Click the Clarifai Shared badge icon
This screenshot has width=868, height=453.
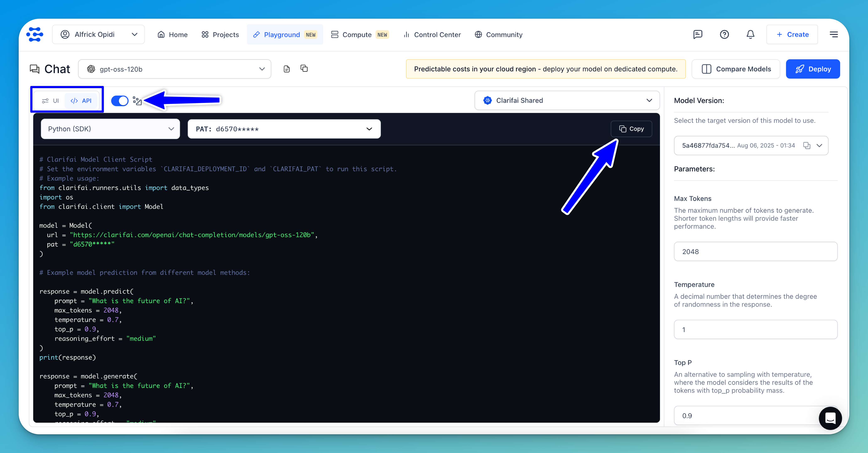[x=488, y=101]
